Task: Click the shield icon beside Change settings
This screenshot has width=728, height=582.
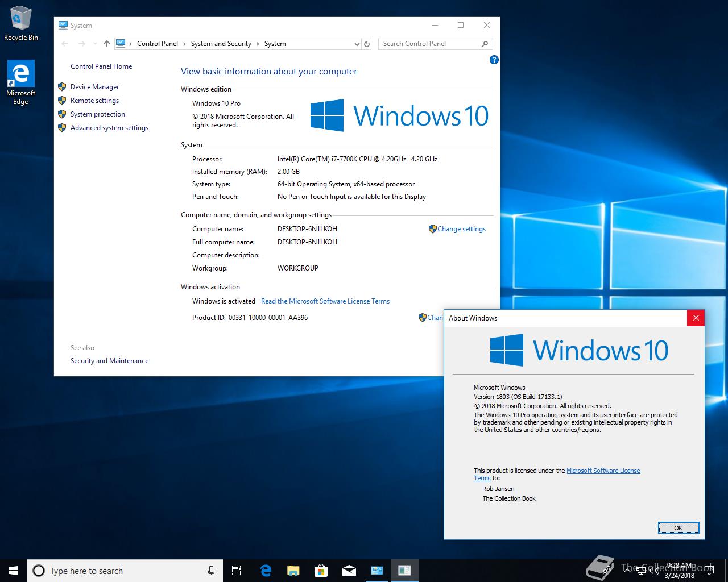Action: (432, 228)
